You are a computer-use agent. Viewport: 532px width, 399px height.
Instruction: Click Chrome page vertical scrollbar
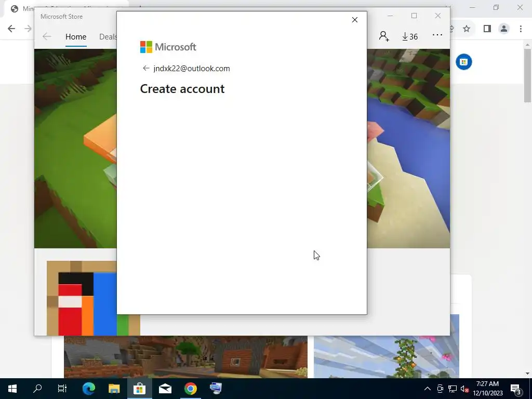coord(527,75)
